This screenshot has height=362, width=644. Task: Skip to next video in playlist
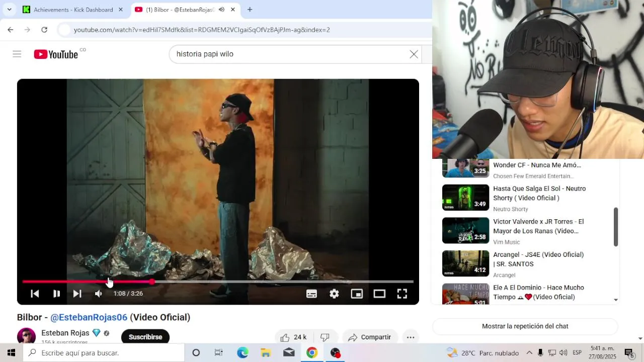(x=77, y=294)
